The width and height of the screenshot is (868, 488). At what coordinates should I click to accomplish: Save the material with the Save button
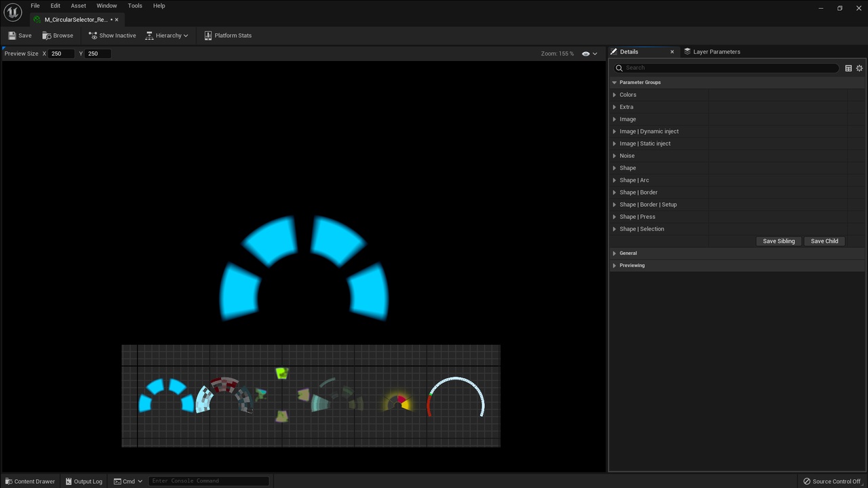[20, 35]
